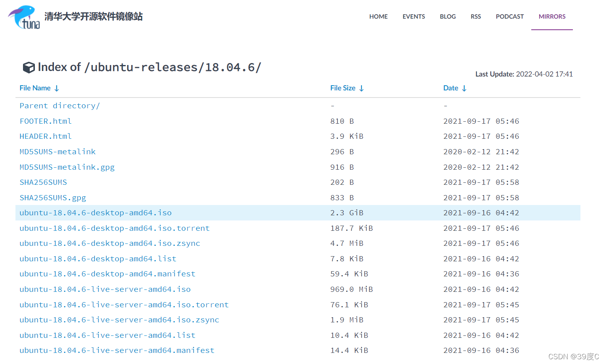The image size is (605, 364).
Task: Sort the listing by File Name header
Action: (x=35, y=88)
